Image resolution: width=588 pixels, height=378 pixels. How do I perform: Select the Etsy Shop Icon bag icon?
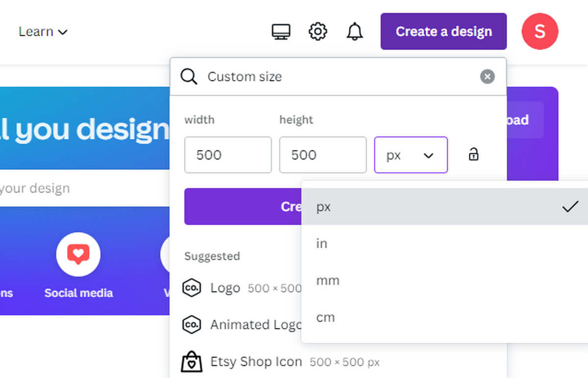coord(192,361)
